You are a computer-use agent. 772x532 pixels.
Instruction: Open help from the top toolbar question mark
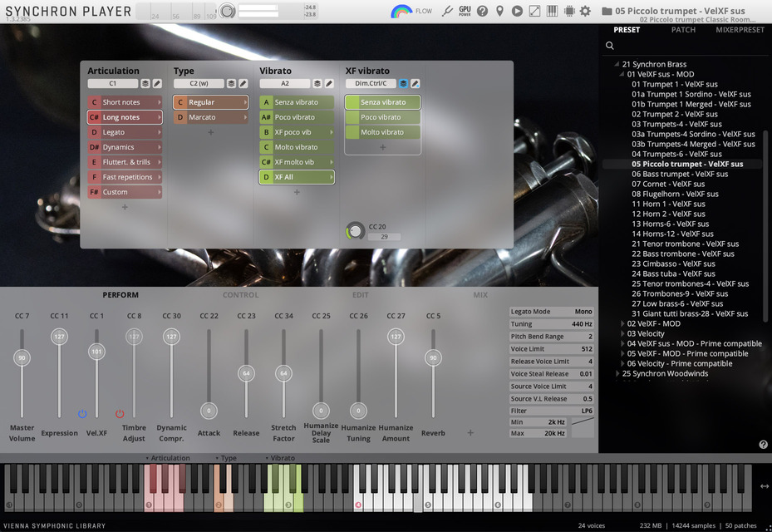(483, 11)
